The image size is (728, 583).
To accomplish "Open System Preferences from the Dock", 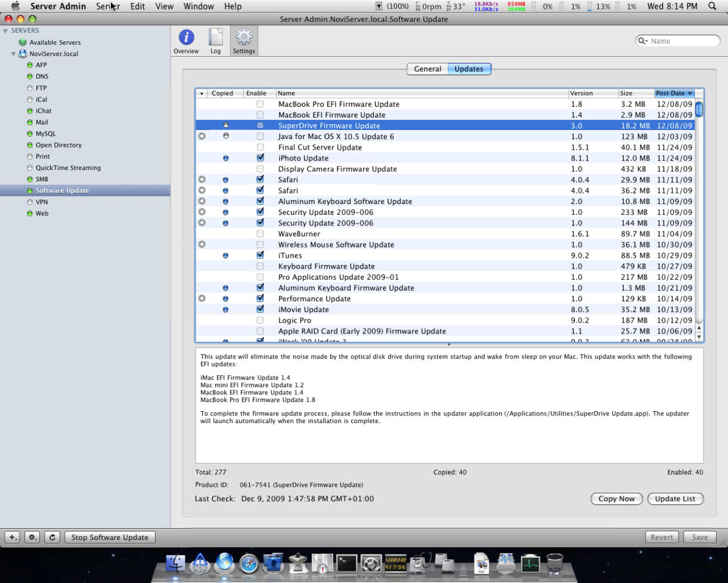I will point(371,563).
